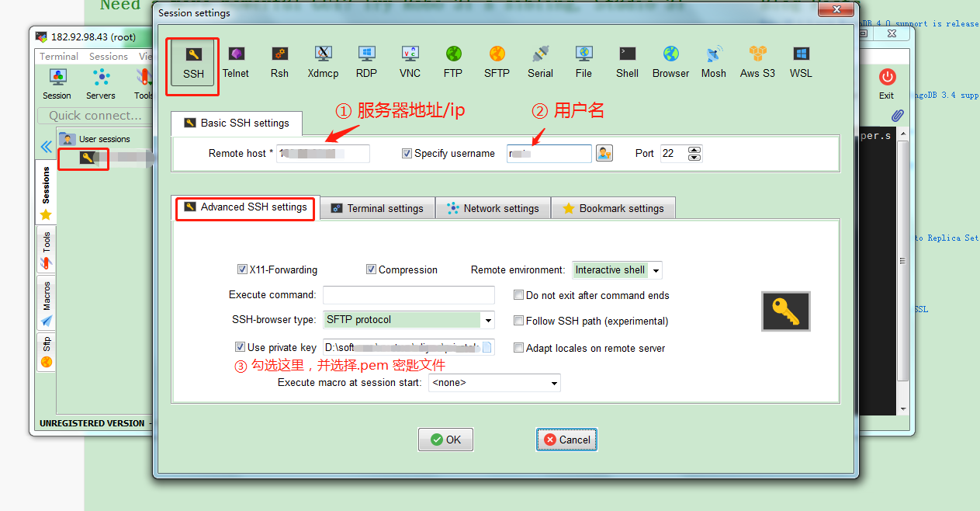Select the FTP session type

coord(453,63)
